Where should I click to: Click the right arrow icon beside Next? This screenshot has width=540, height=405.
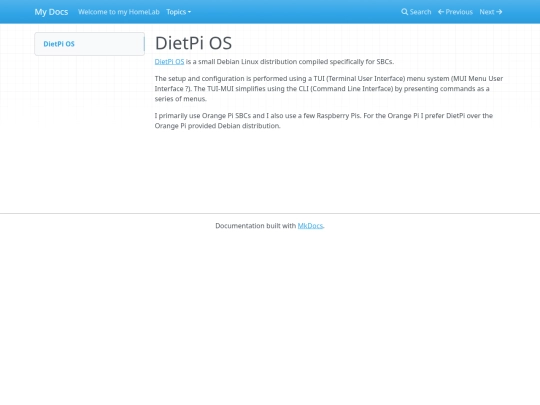pyautogui.click(x=499, y=12)
